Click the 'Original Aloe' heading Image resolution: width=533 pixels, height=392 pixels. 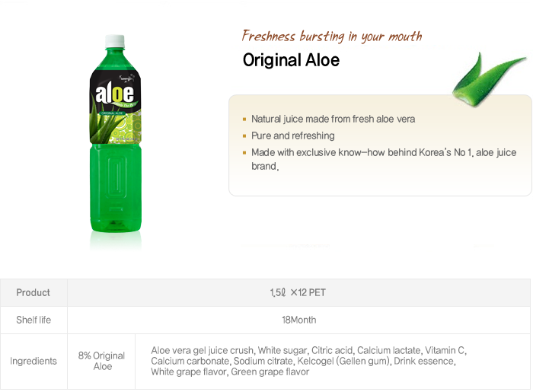pos(291,60)
